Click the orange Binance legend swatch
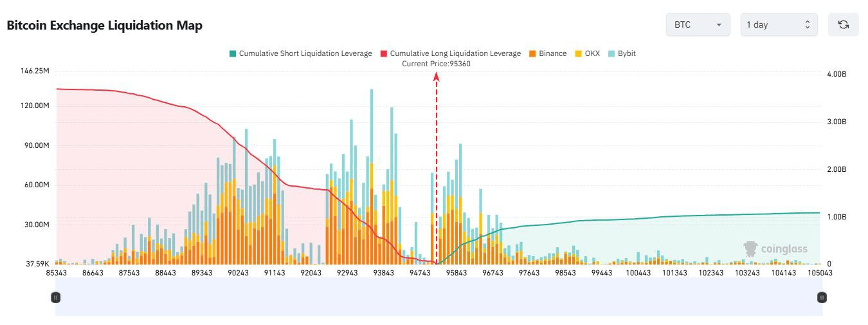The image size is (868, 325). point(533,53)
